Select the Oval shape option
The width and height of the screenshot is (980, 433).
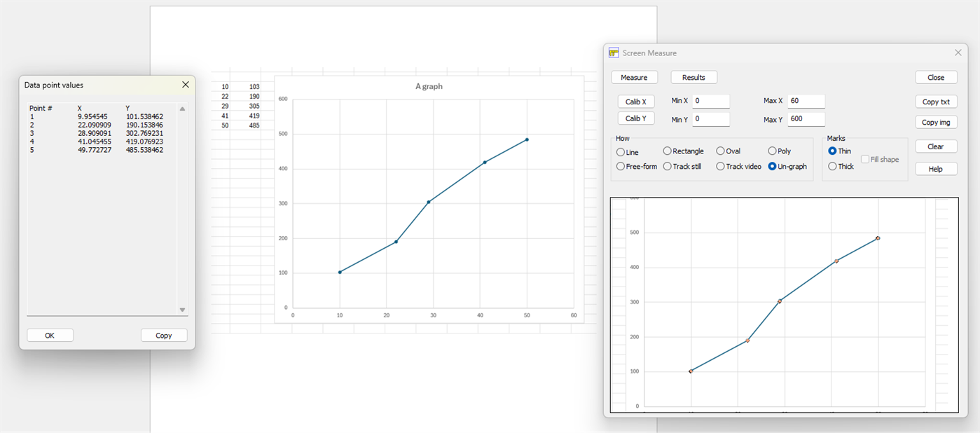tap(719, 151)
